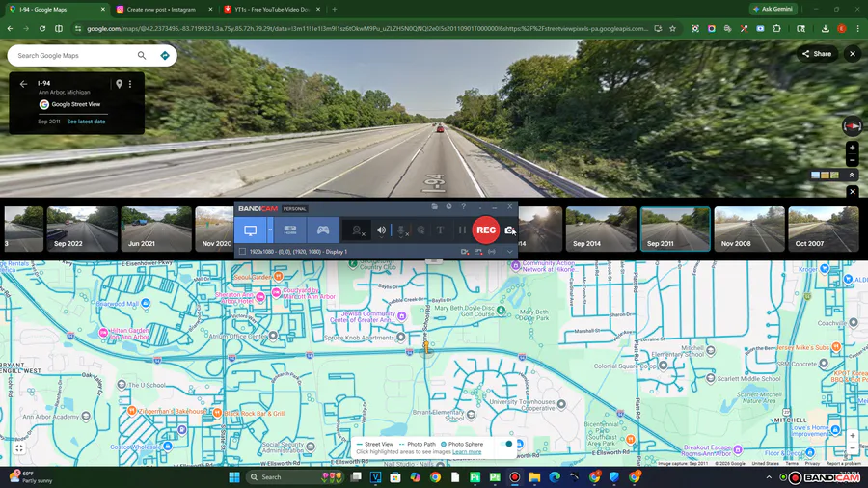
Task: Select Sep 2022 Street View thumbnail
Action: coord(82,230)
